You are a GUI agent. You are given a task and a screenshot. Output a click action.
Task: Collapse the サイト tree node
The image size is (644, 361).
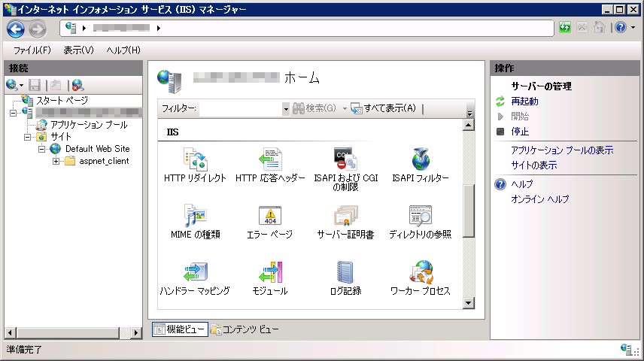pos(28,137)
